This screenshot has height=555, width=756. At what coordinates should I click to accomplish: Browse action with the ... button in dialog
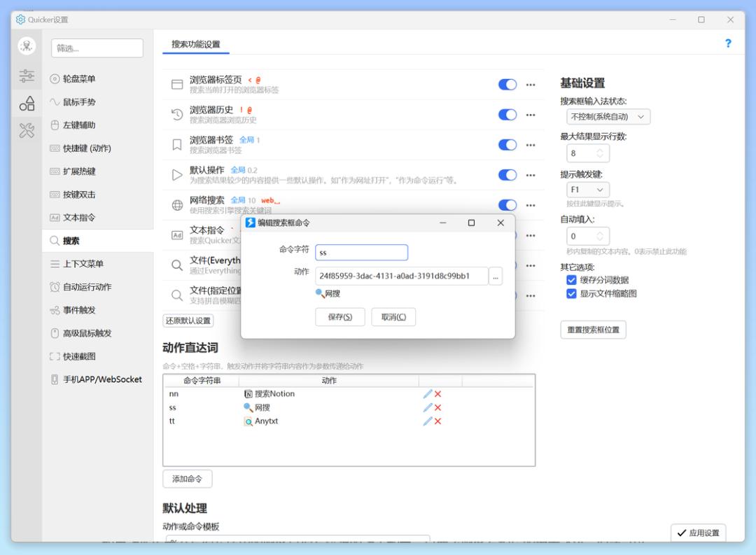click(496, 276)
